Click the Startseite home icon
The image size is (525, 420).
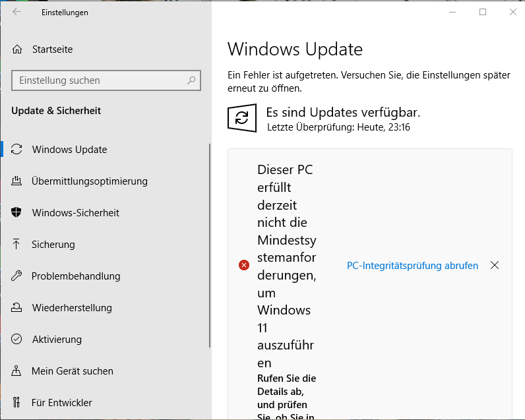[17, 49]
